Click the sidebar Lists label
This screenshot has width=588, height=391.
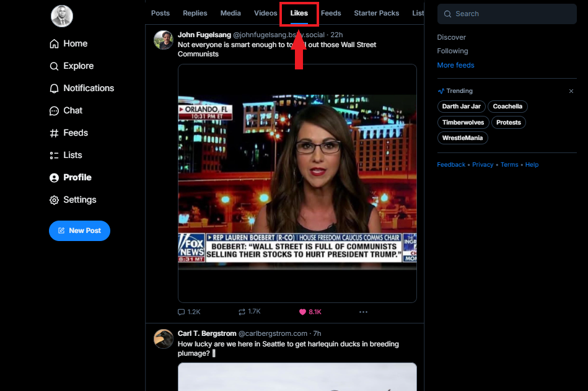pos(72,155)
